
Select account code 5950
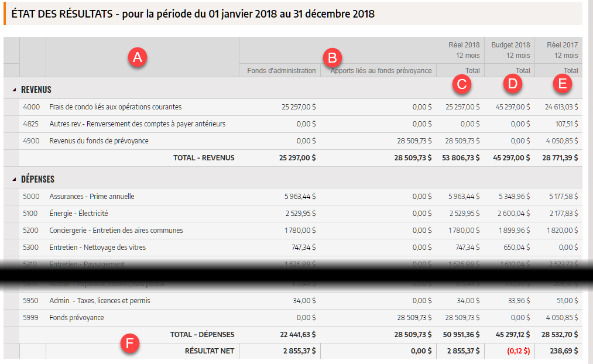click(30, 301)
